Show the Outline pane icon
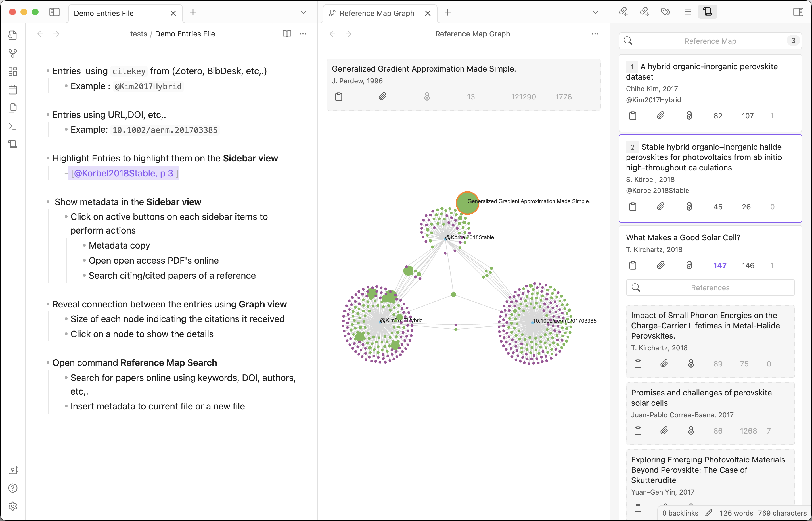Viewport: 812px width, 521px height. (x=687, y=12)
